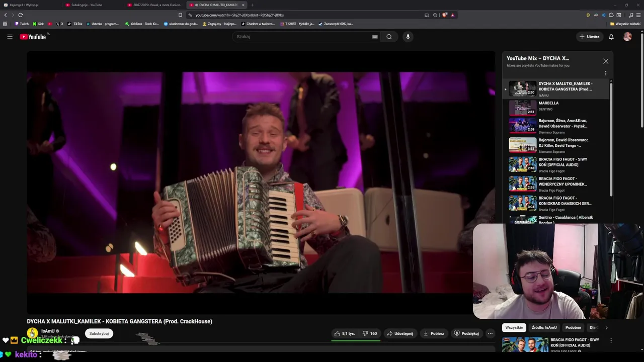Open the suggested SIWY KOŃ video thumbnail below filters
The image size is (644, 362).
click(525, 344)
